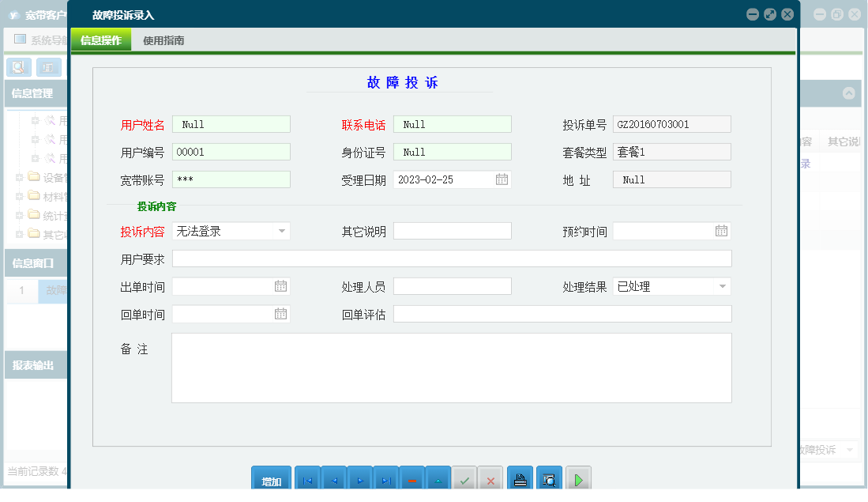Open printing via the printer icon

(519, 480)
